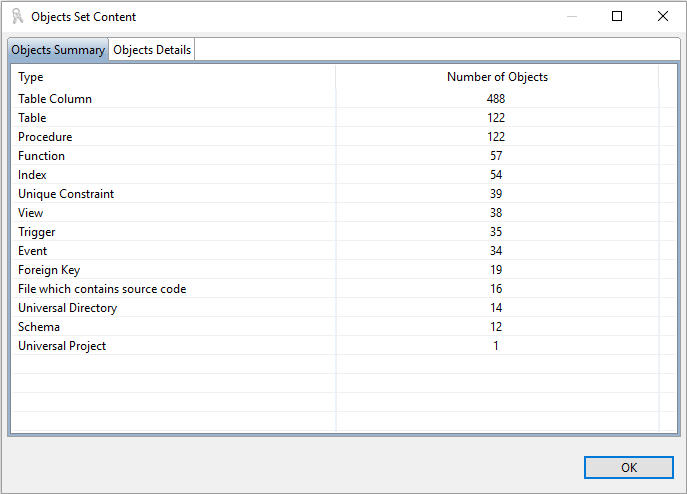
Task: Switch to the Objects Details tab
Action: (x=152, y=50)
